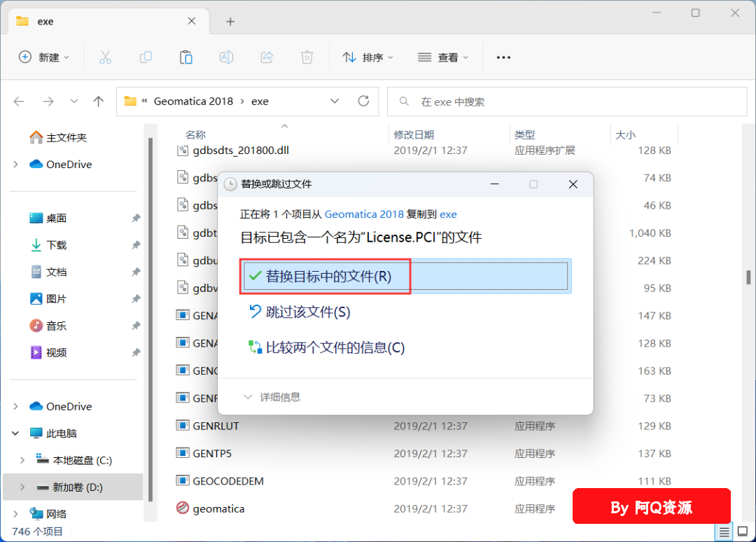Select 新加卷 (D:) in navigation pane

[73, 487]
